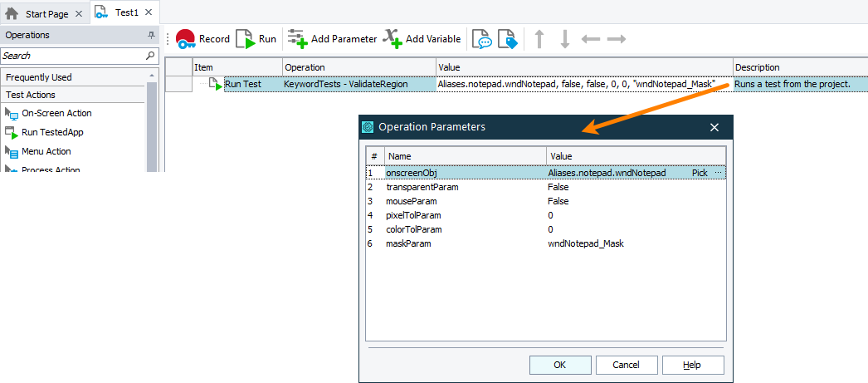
Task: Pin the Operations panel
Action: (x=151, y=35)
